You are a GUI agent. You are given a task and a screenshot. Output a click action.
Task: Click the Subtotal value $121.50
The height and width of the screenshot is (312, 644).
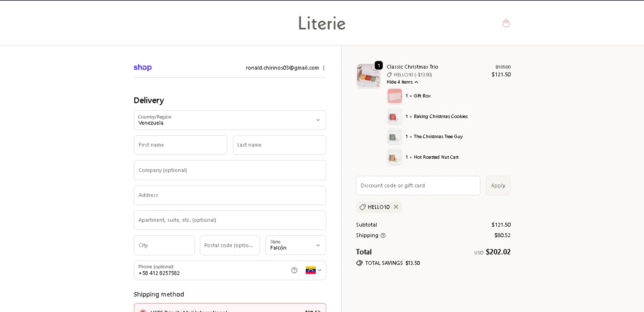(501, 225)
